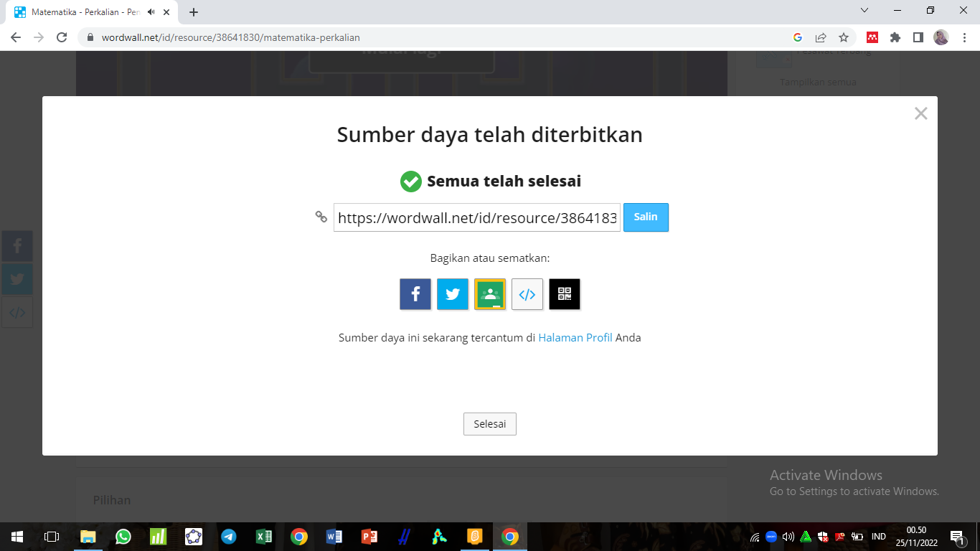The height and width of the screenshot is (551, 980).
Task: Open Chrome's three-dot menu
Action: tap(963, 37)
